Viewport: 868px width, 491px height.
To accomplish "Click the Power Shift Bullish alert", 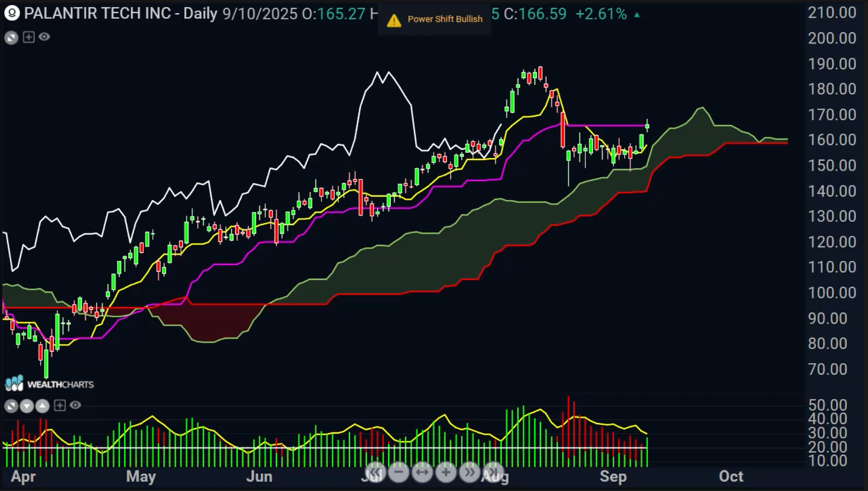I will click(x=435, y=20).
